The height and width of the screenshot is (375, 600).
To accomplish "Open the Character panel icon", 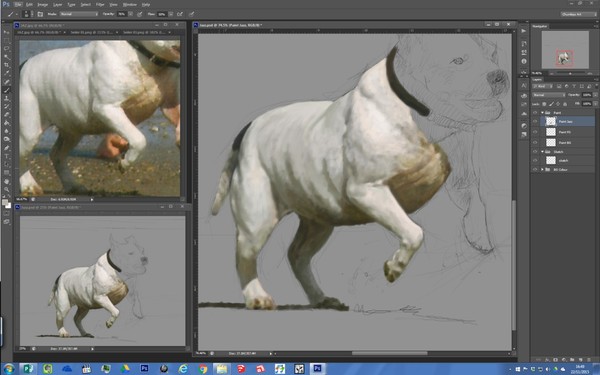I will [x=524, y=86].
